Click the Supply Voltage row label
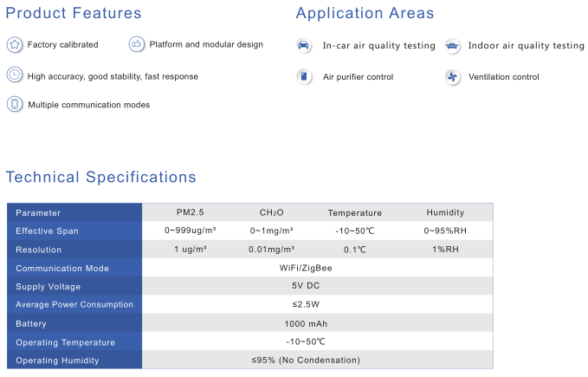This screenshot has height=377, width=588. point(74,286)
